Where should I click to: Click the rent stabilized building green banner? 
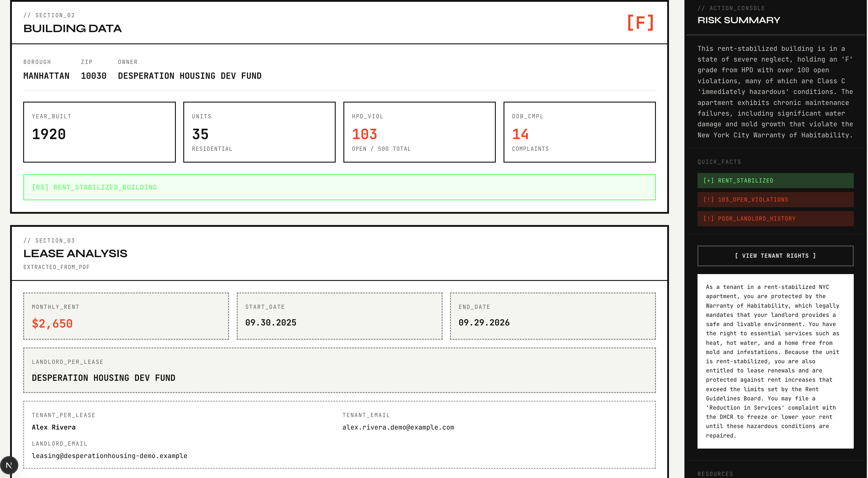(x=339, y=187)
